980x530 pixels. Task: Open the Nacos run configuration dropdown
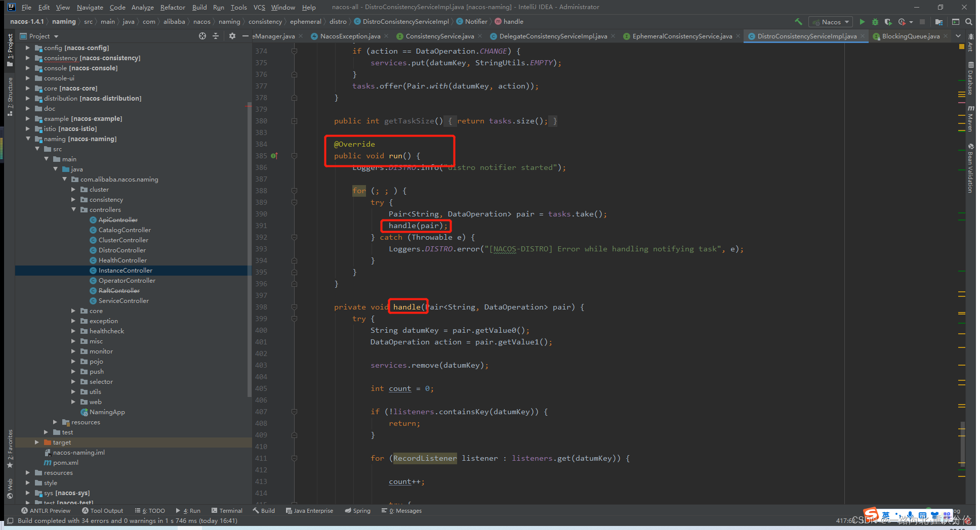click(x=831, y=22)
